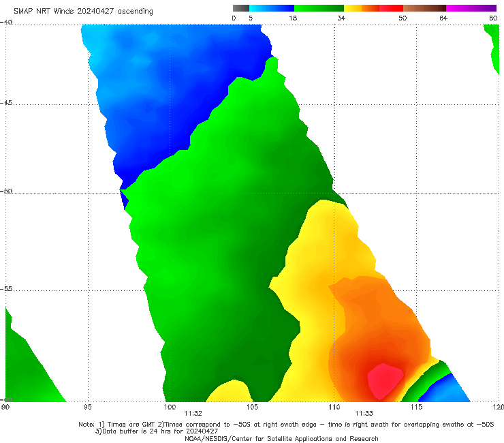Viewport: 504px width, 443px height.
Task: Click latitude label '-45'
Action: point(6,103)
